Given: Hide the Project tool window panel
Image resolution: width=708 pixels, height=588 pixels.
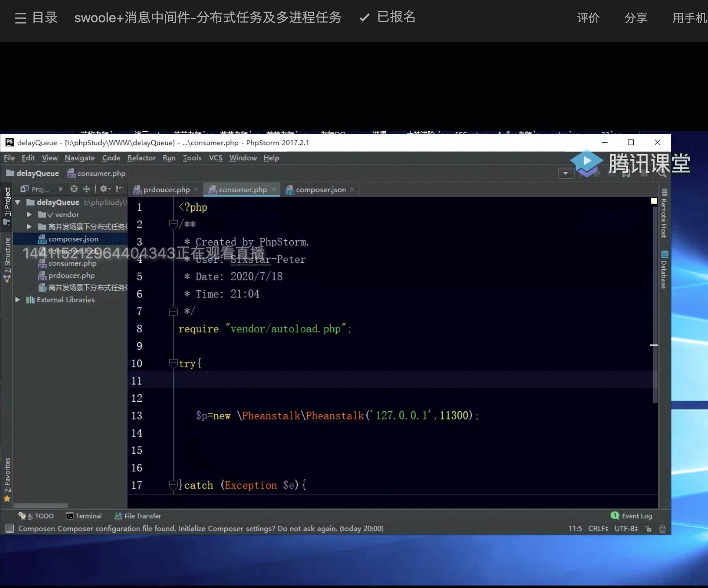Looking at the screenshot, I should click(119, 189).
